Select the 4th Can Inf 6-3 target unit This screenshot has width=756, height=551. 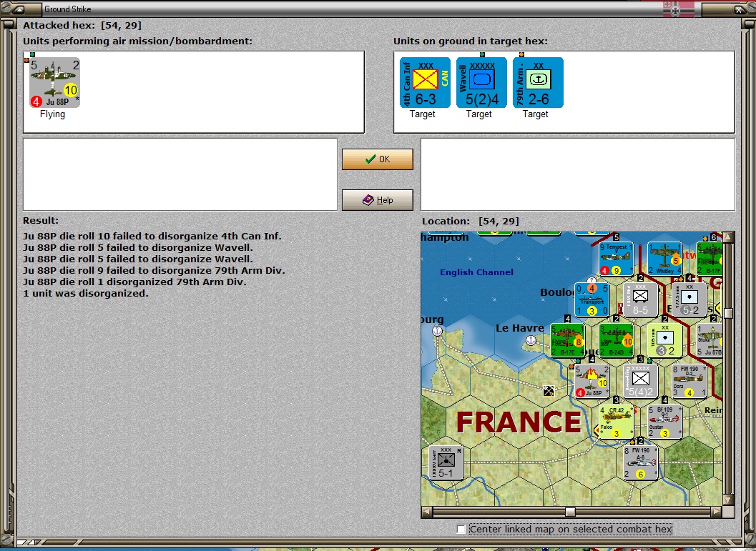click(425, 82)
